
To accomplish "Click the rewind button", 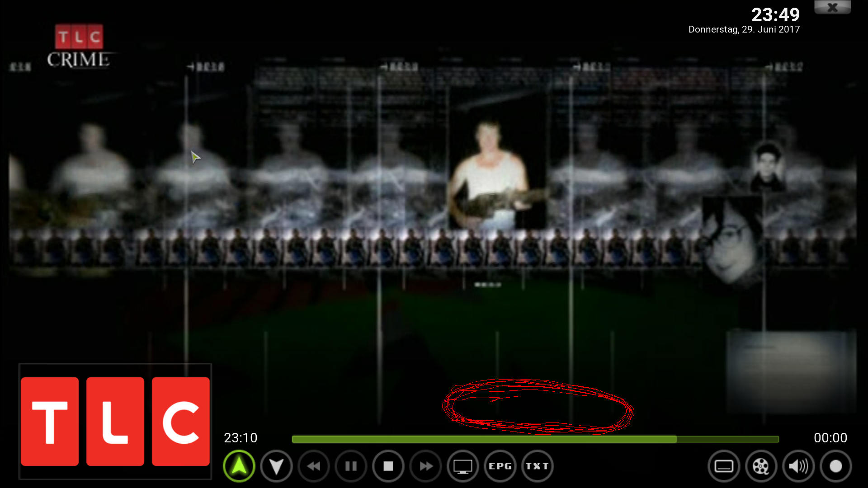I will [x=314, y=466].
